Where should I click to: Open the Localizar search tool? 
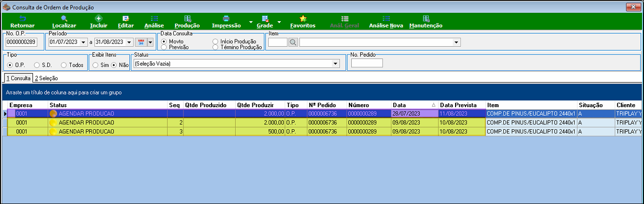(x=64, y=22)
